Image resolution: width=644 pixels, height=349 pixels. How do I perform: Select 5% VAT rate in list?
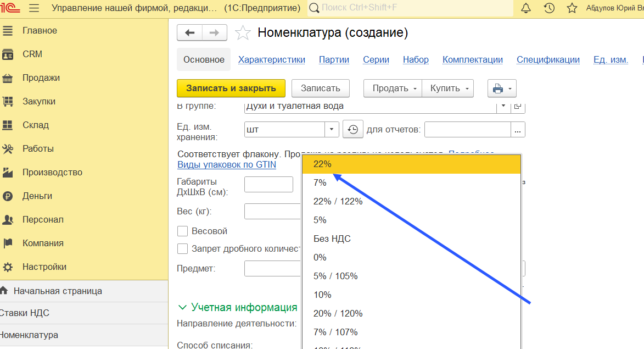coord(412,220)
